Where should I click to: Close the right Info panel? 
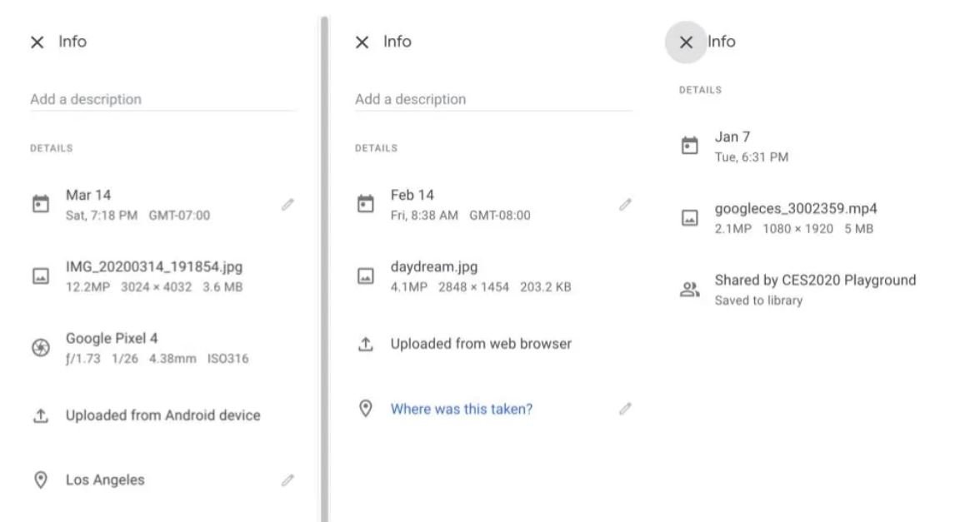686,42
